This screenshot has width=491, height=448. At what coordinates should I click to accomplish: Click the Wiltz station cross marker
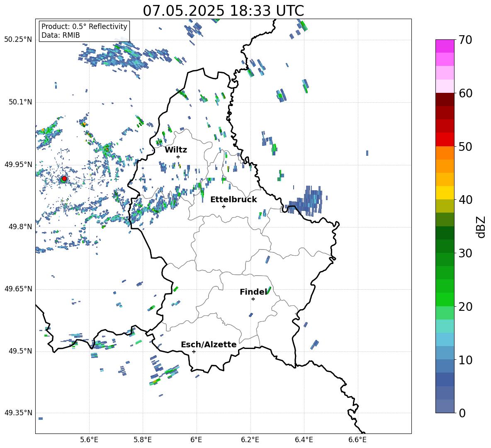178,157
